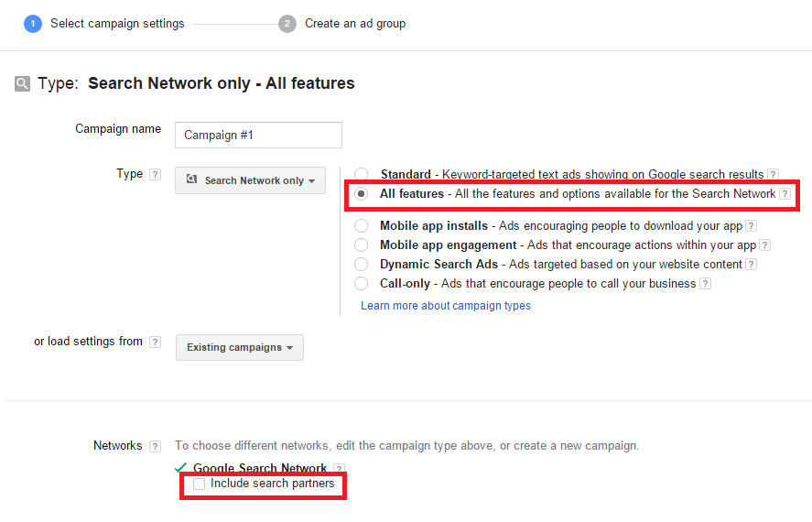Click help icon after Standard campaign description
Viewport: 812px width, 522px height.
coord(773,175)
